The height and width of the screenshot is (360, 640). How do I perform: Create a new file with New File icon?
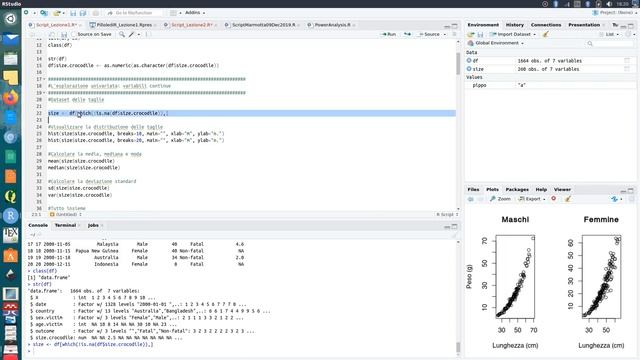coord(27,13)
